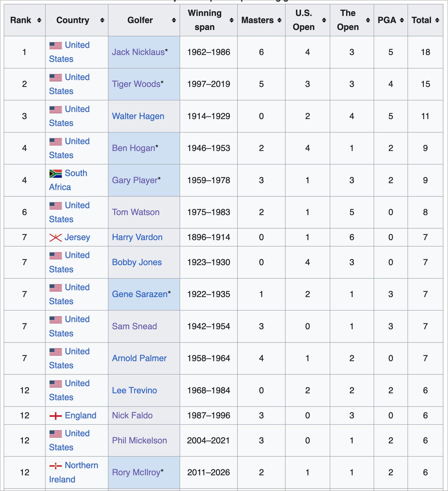
Task: Sort table by U.S. Open column arrows
Action: (x=324, y=20)
